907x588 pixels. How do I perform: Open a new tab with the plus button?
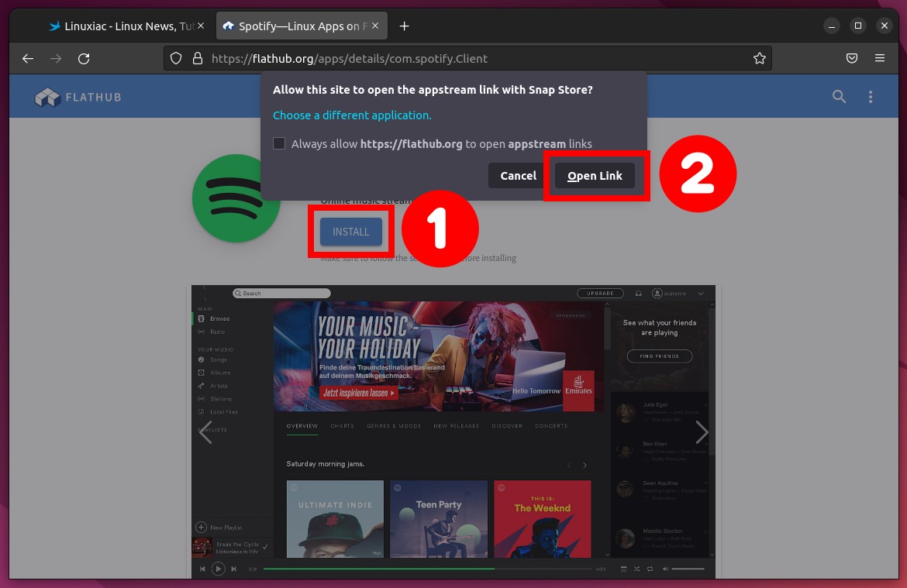click(405, 26)
